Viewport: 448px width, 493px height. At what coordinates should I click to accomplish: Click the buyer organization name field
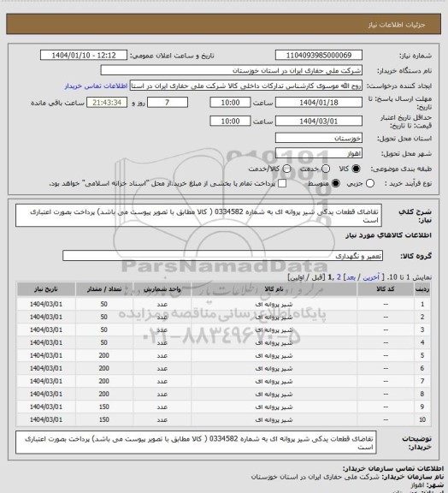click(231, 70)
